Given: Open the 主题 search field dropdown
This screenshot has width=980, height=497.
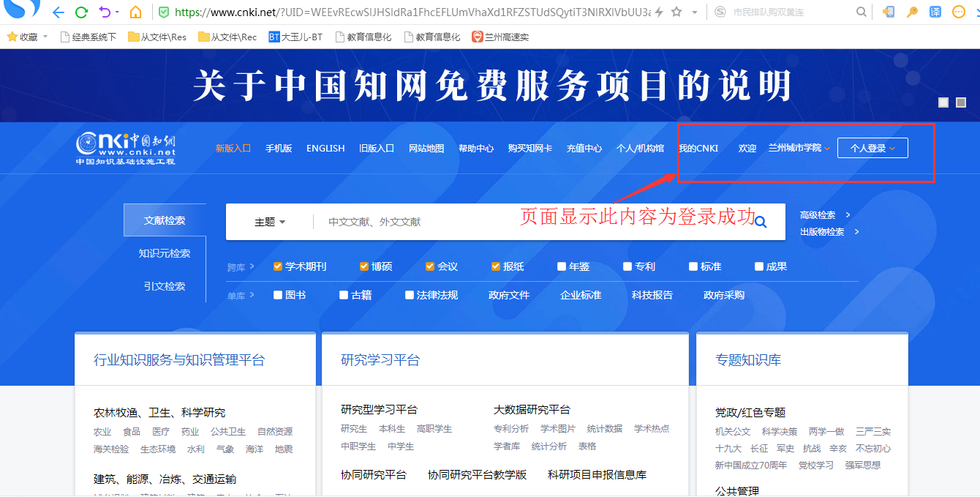Looking at the screenshot, I should (x=270, y=222).
